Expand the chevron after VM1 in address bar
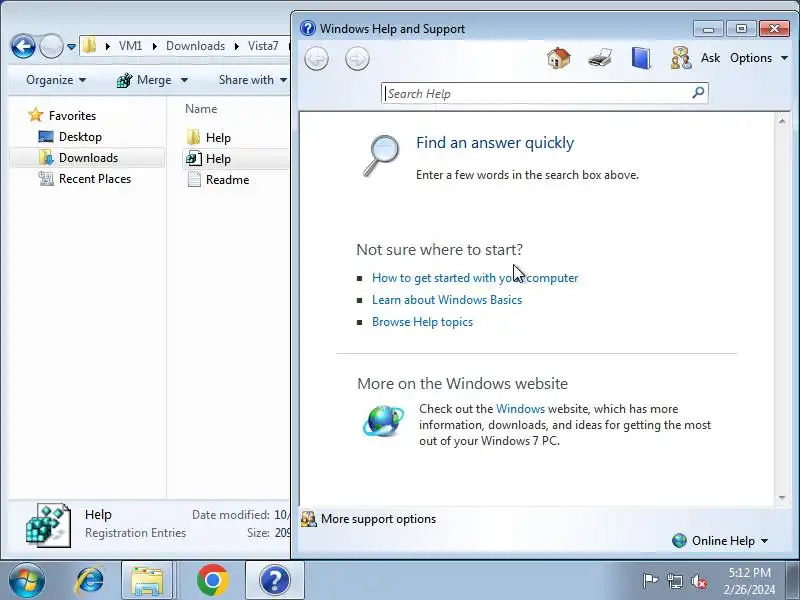The width and height of the screenshot is (800, 600). (x=155, y=46)
